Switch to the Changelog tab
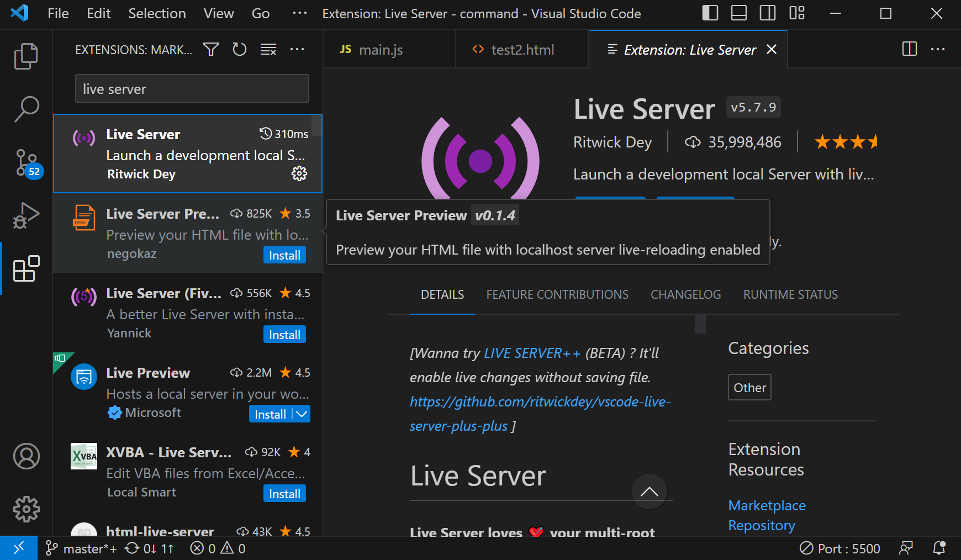This screenshot has height=560, width=961. pyautogui.click(x=685, y=294)
